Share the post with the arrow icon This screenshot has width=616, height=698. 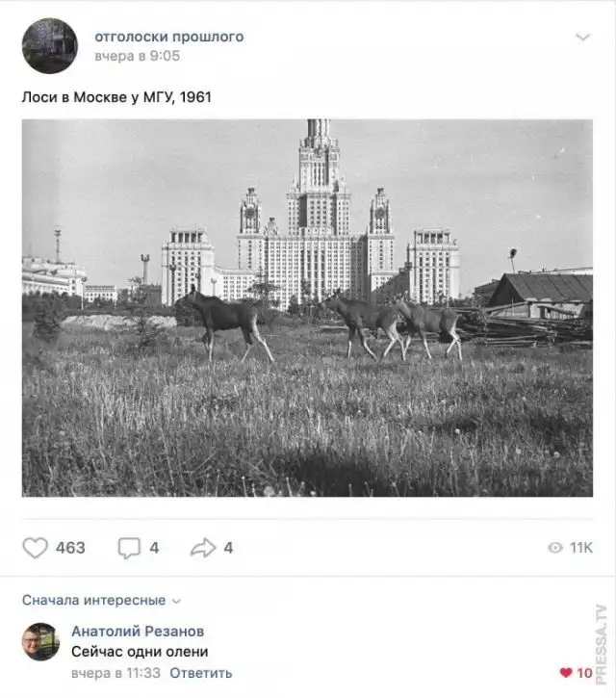[203, 548]
